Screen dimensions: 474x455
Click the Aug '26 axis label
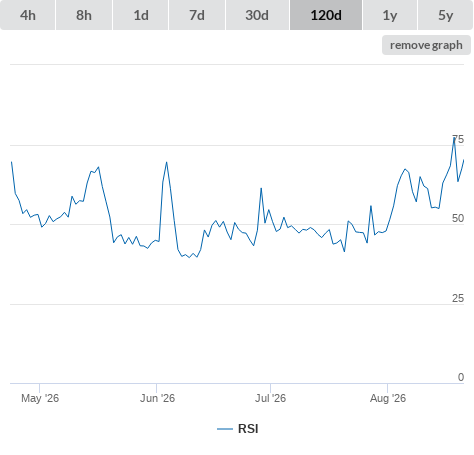[388, 398]
